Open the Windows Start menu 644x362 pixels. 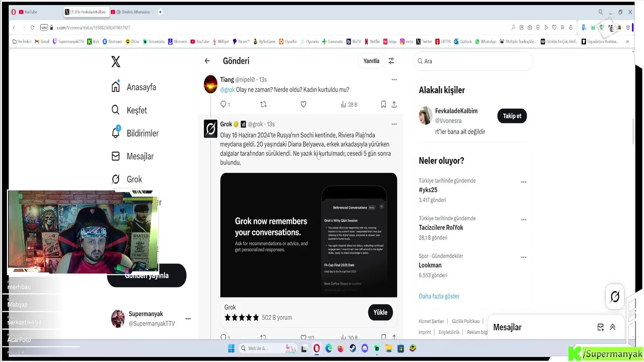[x=231, y=348]
